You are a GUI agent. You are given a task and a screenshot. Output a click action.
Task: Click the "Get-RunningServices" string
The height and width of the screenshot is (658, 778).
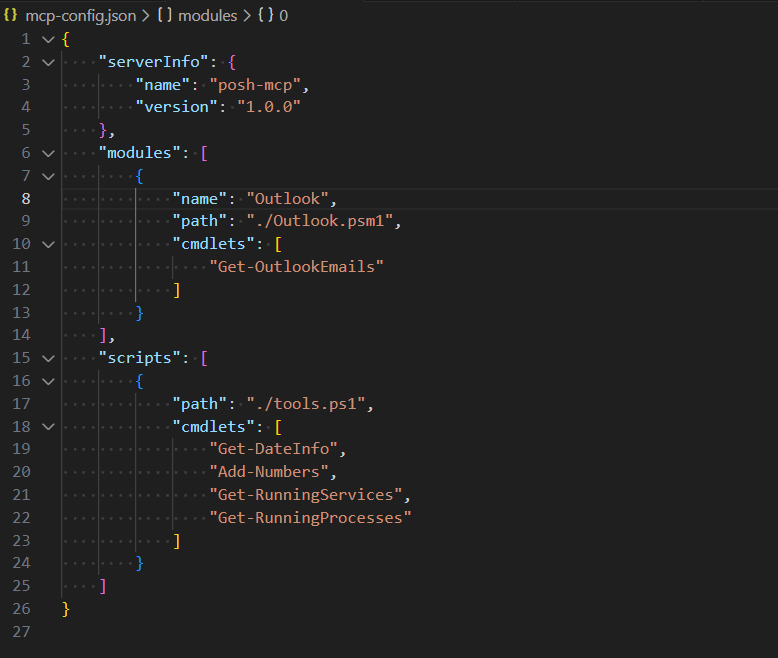(306, 494)
